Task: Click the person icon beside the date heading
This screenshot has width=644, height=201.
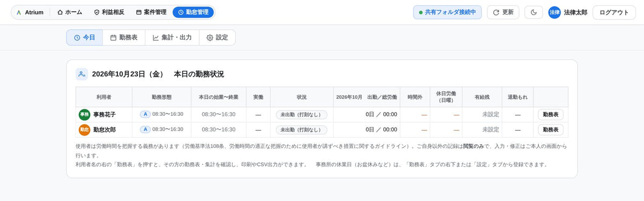Action: 82,74
